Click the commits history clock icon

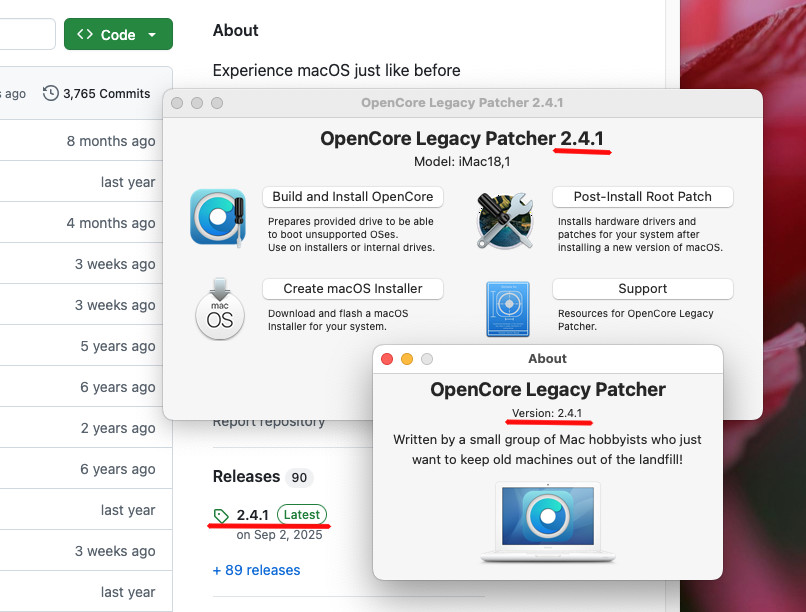tap(50, 93)
